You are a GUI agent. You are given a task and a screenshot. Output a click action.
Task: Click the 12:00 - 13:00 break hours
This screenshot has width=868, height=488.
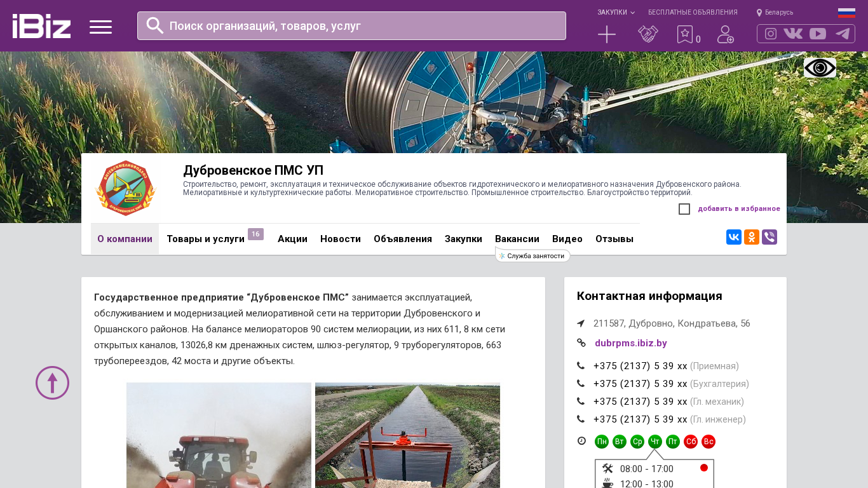[x=647, y=484]
